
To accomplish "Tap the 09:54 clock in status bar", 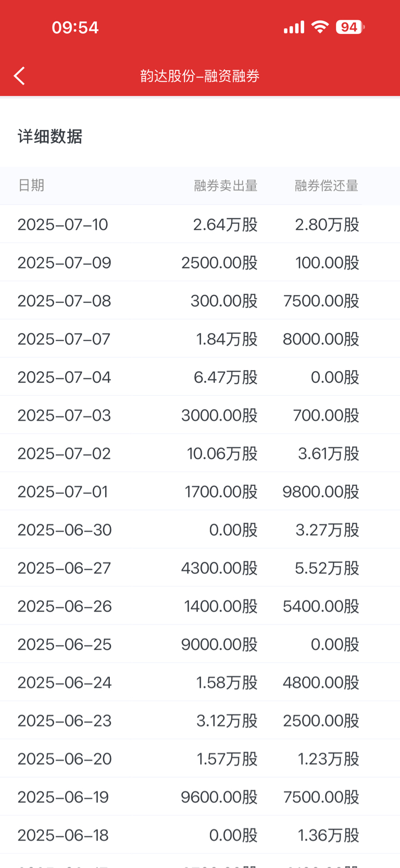I will 75,27.
